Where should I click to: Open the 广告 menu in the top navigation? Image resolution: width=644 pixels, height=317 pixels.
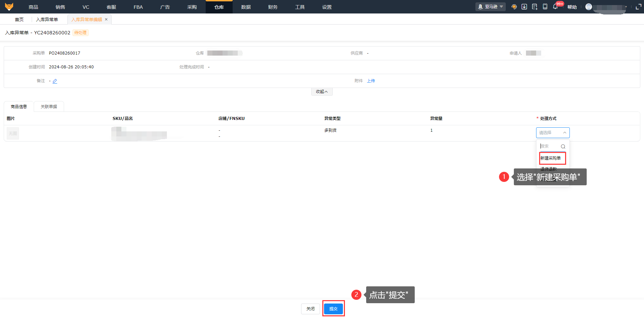point(165,7)
